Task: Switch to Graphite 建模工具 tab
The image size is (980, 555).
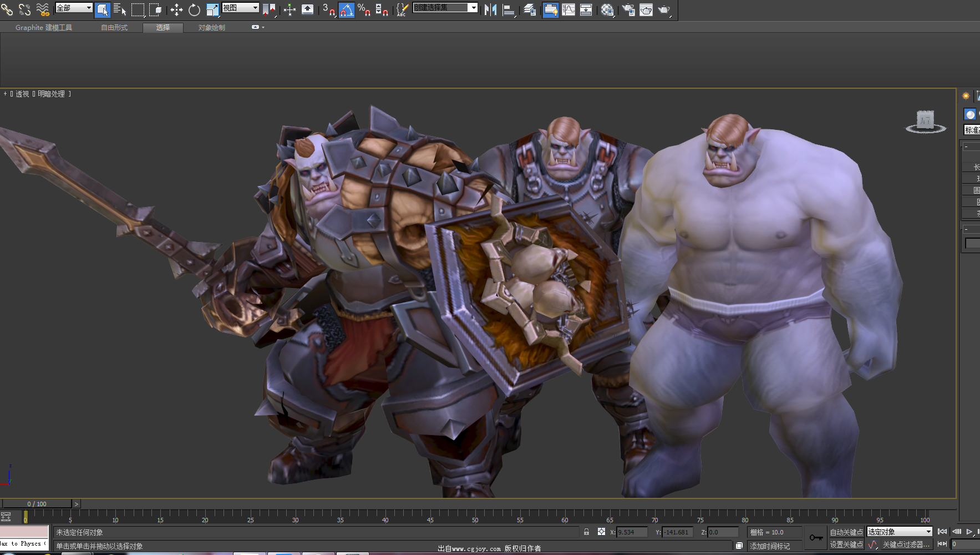Action: 44,28
